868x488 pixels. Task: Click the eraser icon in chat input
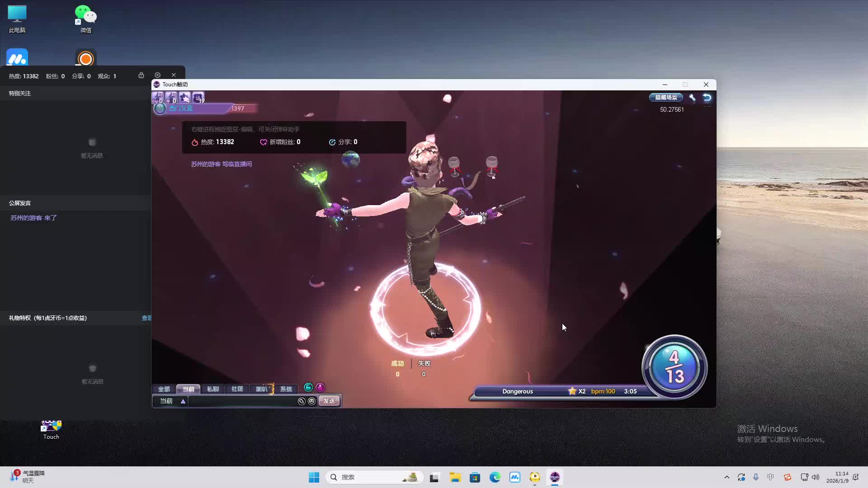pyautogui.click(x=302, y=401)
